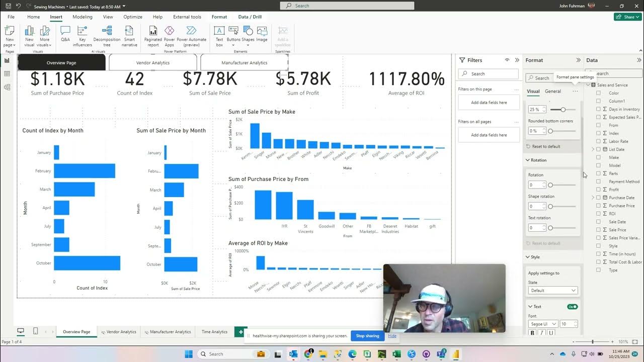The height and width of the screenshot is (362, 644).
Task: Toggle Filters pane visibility eye icon
Action: 507,60
